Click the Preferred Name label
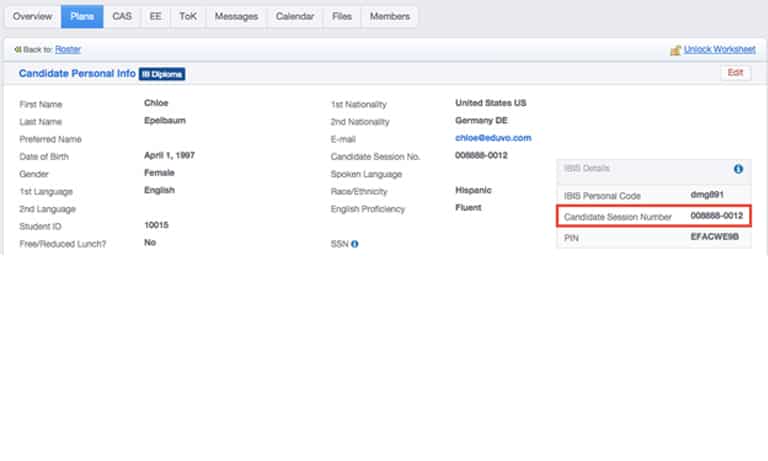This screenshot has height=461, width=768. [x=50, y=139]
